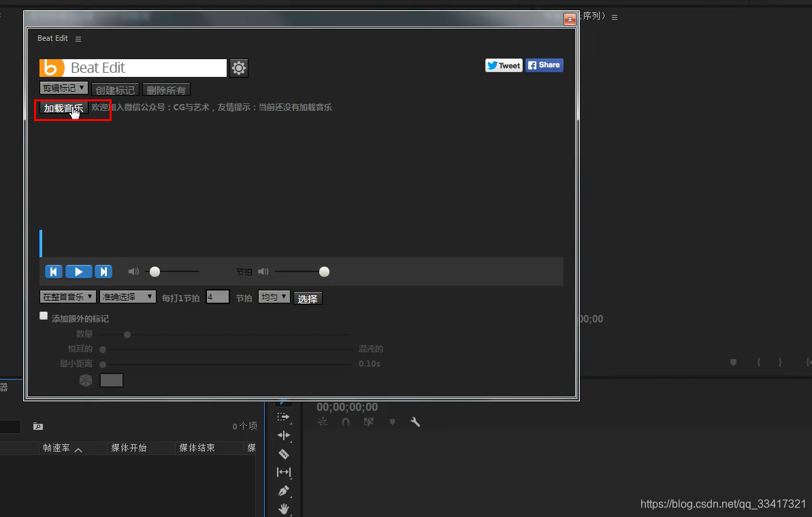This screenshot has width=812, height=517.
Task: Open the Beat Edit panel hamburger menu
Action: (x=78, y=39)
